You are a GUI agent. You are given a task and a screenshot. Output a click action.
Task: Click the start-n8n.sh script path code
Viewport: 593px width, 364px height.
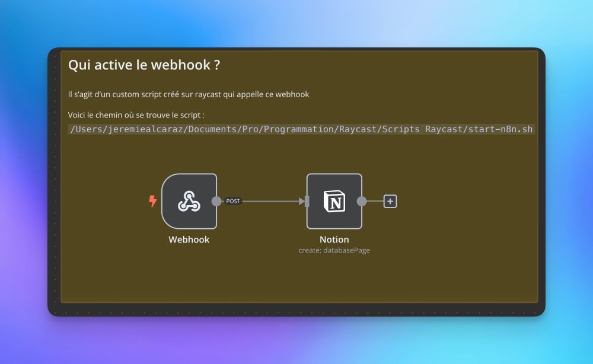[301, 129]
